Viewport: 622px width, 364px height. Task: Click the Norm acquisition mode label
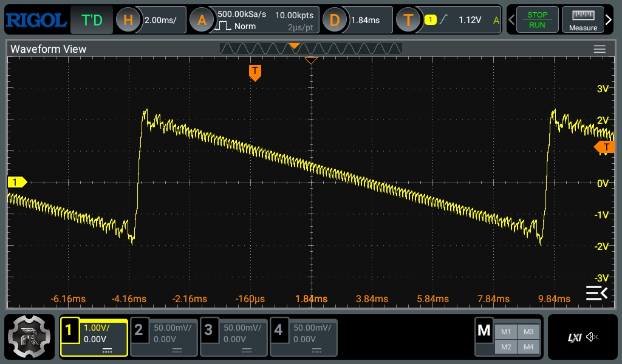245,26
